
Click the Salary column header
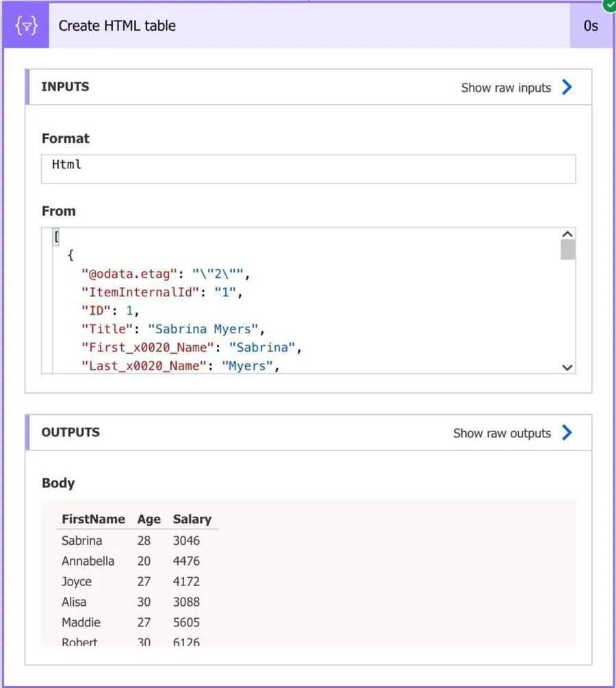(x=192, y=519)
